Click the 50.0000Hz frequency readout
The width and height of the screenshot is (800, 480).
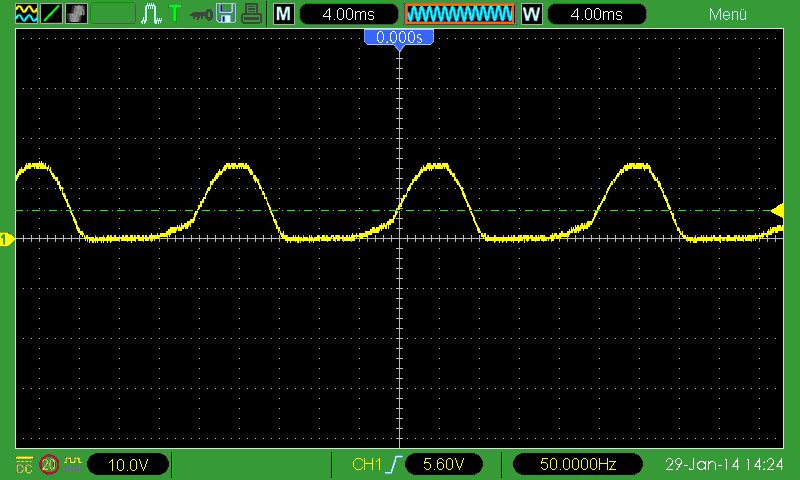578,464
